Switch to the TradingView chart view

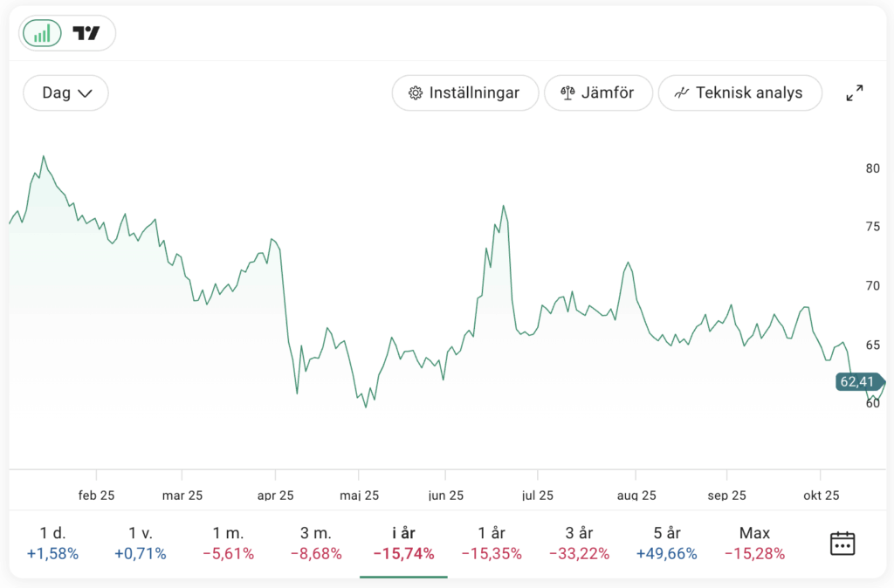[x=86, y=33]
